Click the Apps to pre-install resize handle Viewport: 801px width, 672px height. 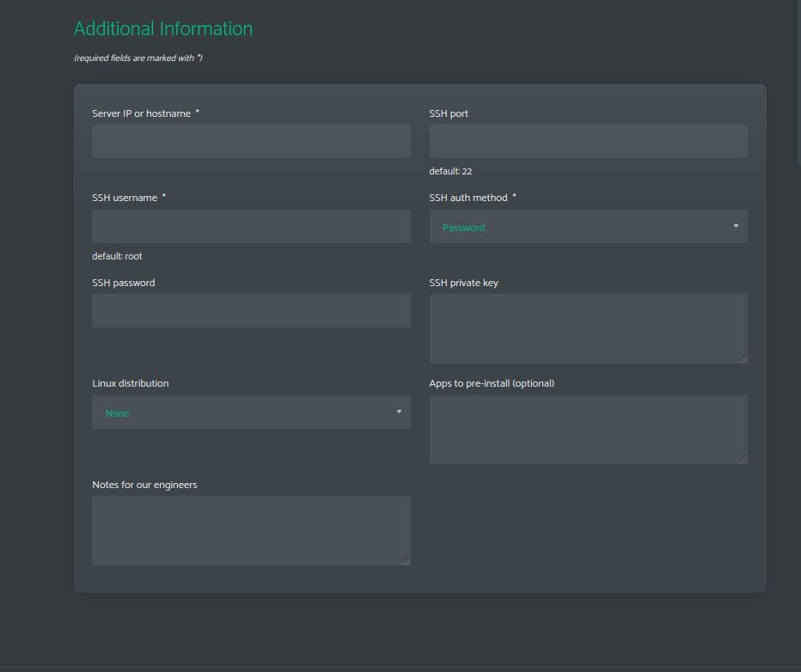click(743, 459)
